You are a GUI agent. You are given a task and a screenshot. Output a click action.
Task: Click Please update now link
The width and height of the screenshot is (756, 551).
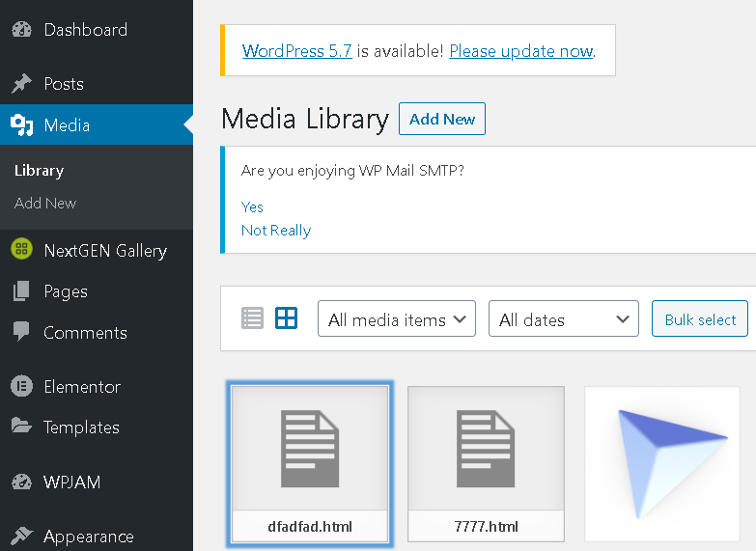click(x=521, y=51)
